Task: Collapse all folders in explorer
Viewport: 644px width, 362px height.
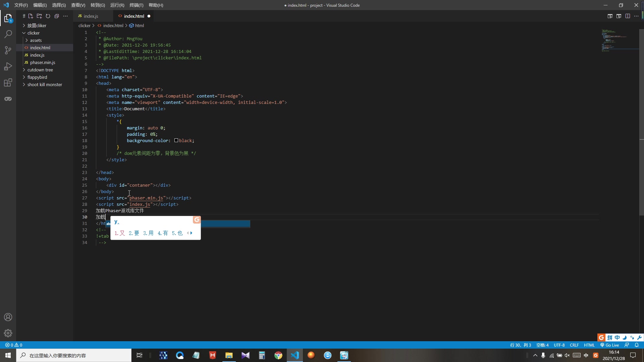Action: pos(57,16)
